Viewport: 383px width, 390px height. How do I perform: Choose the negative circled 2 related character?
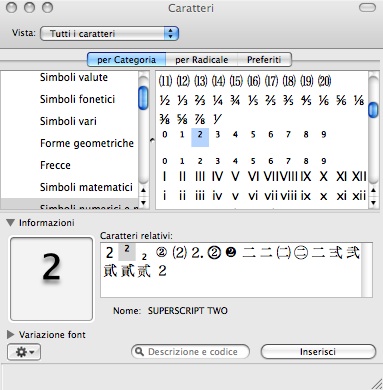pyautogui.click(x=231, y=252)
